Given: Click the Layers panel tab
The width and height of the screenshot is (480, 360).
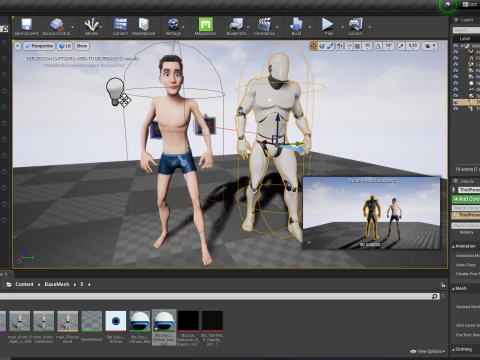Looking at the screenshot, I should point(464,20).
